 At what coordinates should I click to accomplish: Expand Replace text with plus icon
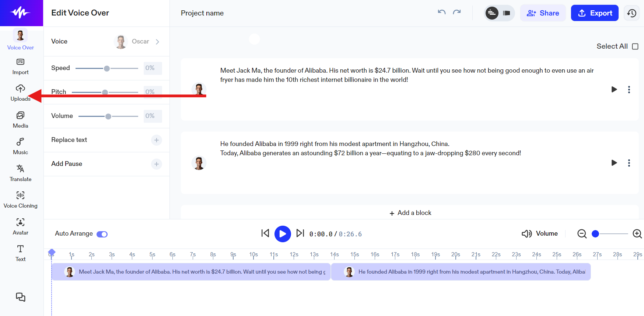point(157,140)
